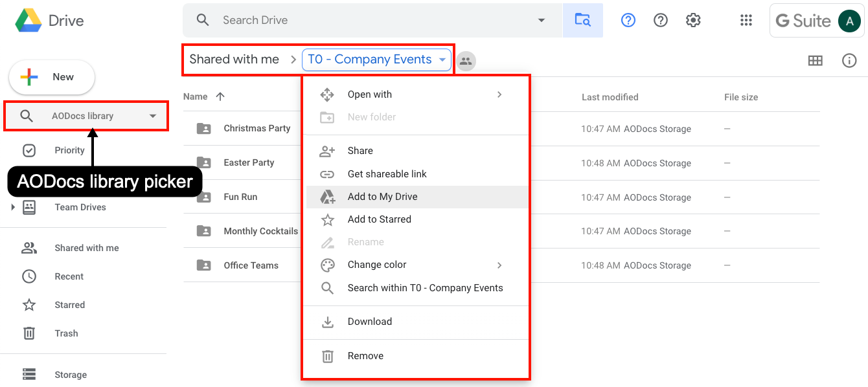
Task: Go to the Shared with me breadcrumb
Action: 234,60
